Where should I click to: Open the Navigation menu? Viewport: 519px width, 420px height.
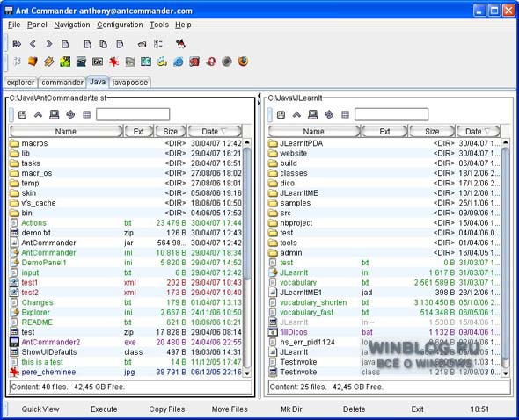(72, 25)
